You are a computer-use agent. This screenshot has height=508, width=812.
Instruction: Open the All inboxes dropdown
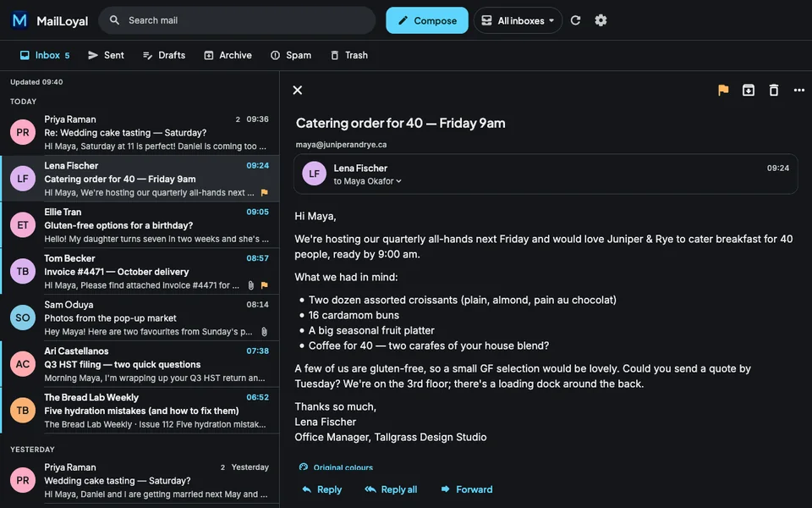coord(518,20)
